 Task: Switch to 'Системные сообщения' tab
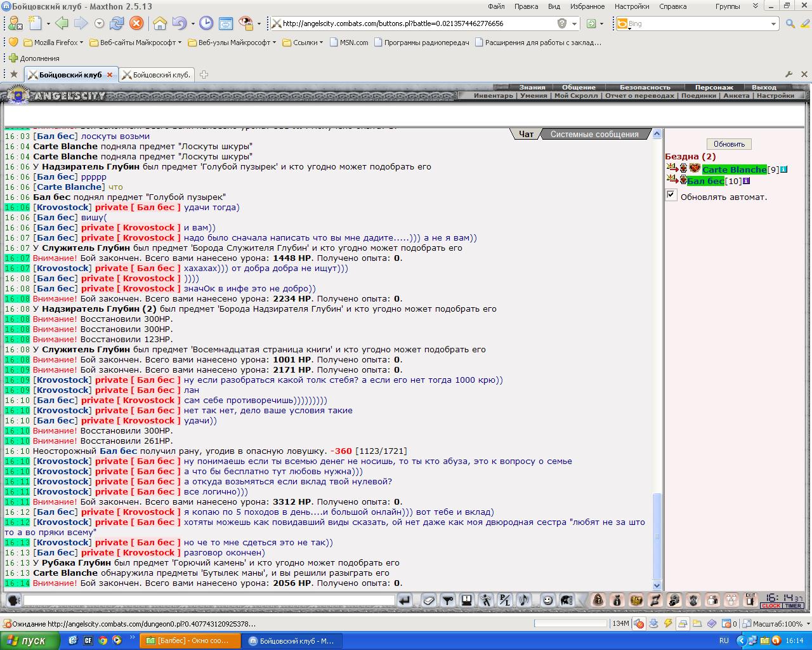click(x=594, y=134)
